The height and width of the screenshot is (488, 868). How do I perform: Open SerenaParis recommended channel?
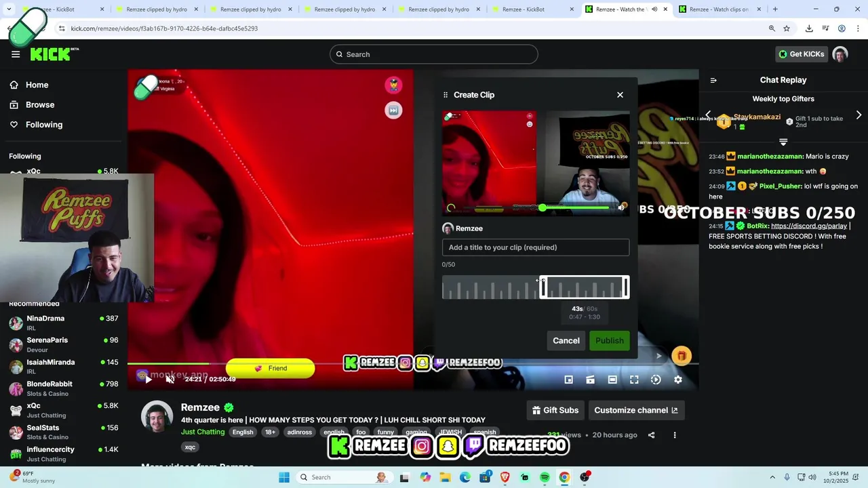(63, 344)
